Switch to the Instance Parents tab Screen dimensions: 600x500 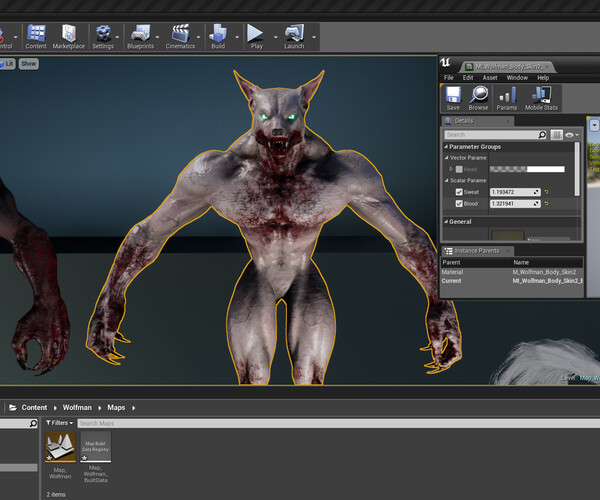tap(478, 251)
